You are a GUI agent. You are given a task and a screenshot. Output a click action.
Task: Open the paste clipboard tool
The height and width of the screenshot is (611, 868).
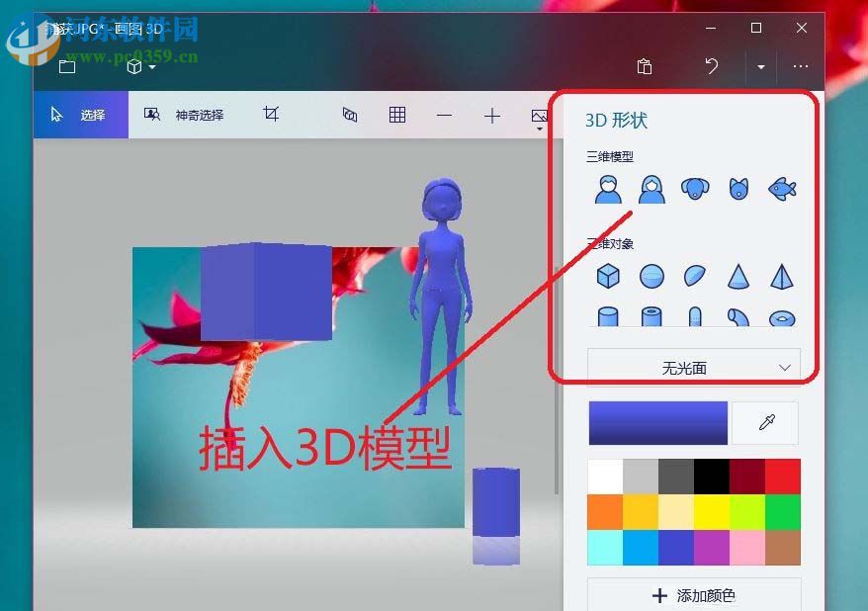pyautogui.click(x=644, y=66)
